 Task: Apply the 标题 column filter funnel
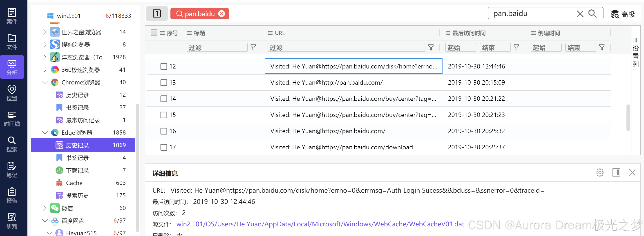(253, 47)
